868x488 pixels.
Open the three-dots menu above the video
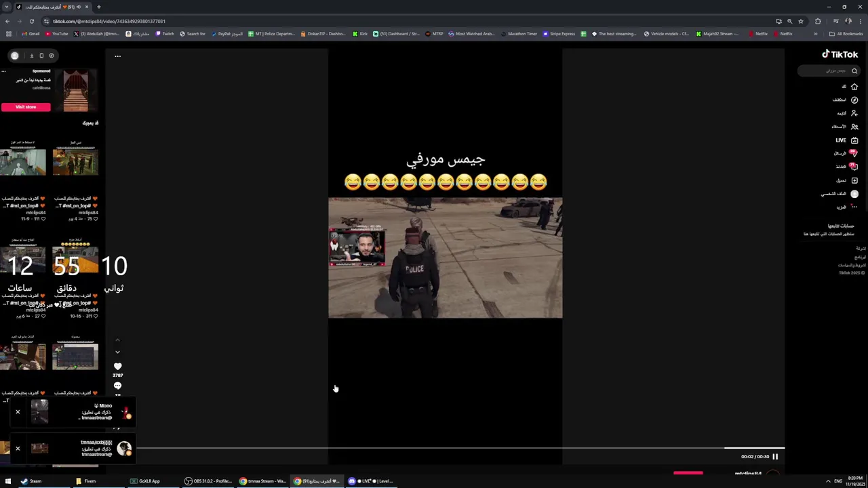pos(117,56)
